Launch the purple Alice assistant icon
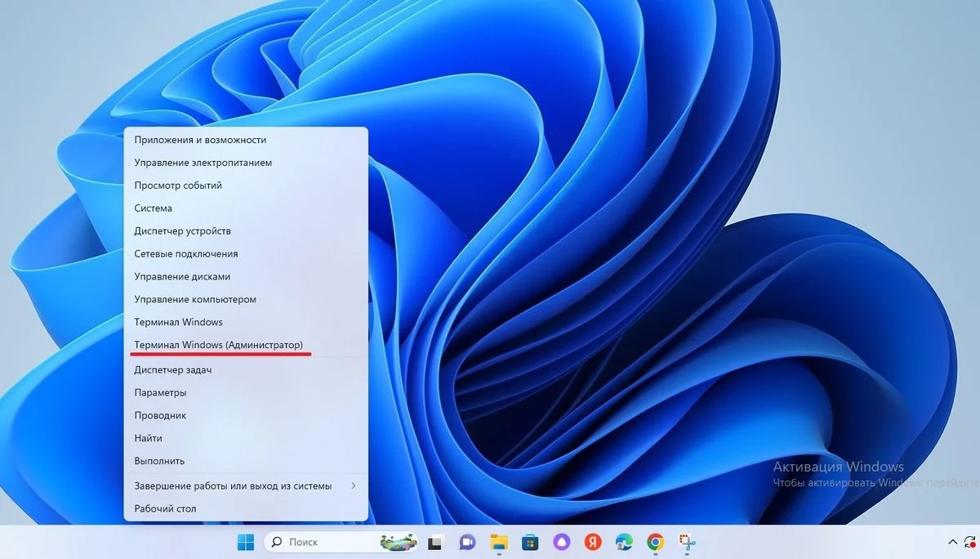 point(562,542)
